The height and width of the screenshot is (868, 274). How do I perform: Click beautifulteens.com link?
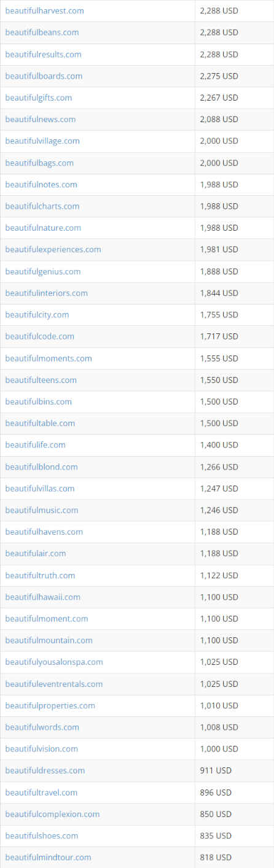tap(41, 380)
